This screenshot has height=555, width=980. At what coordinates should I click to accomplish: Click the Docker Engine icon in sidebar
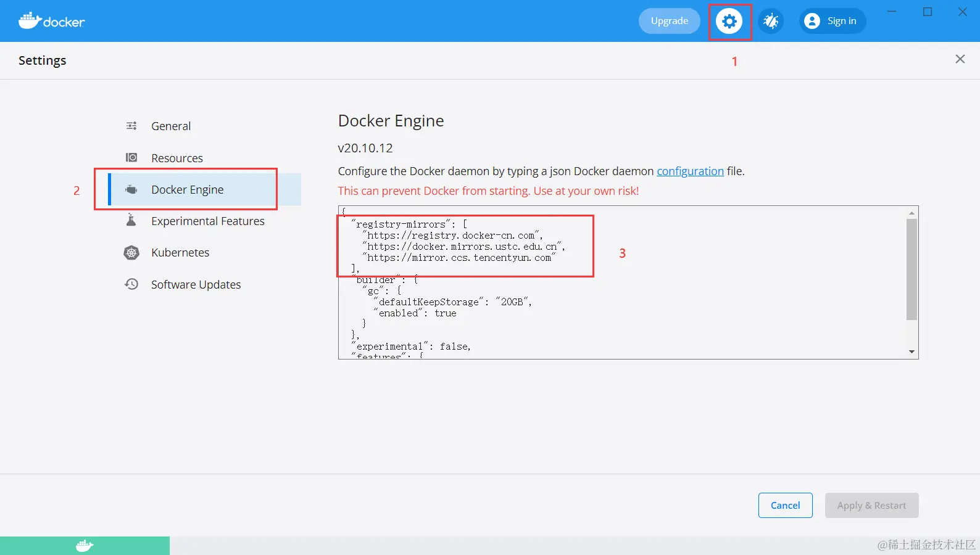[x=131, y=189]
